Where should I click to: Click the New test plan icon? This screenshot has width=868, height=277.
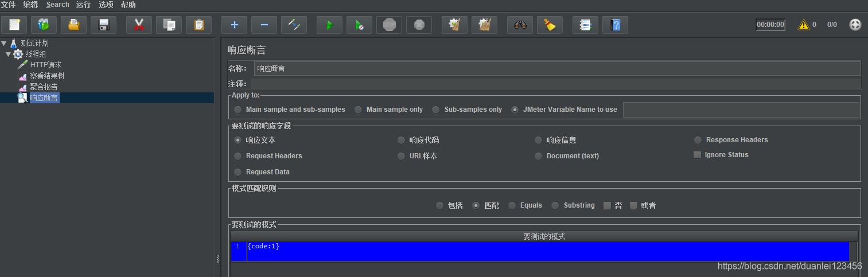point(14,25)
